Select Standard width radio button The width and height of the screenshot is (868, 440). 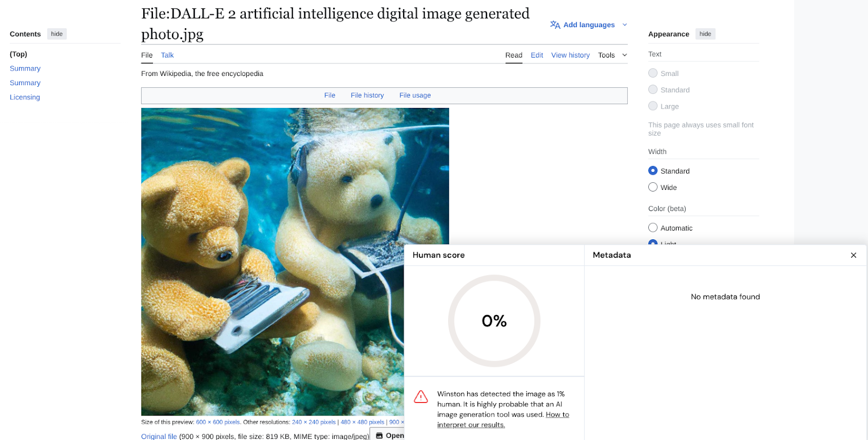coord(653,170)
